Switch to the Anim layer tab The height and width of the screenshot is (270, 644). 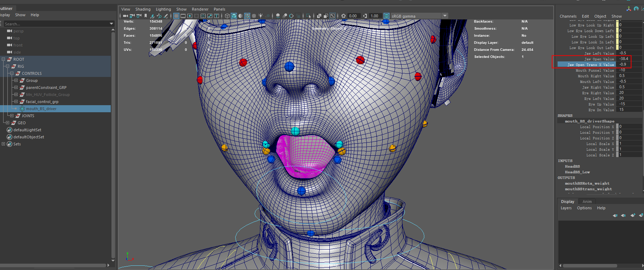click(x=587, y=202)
